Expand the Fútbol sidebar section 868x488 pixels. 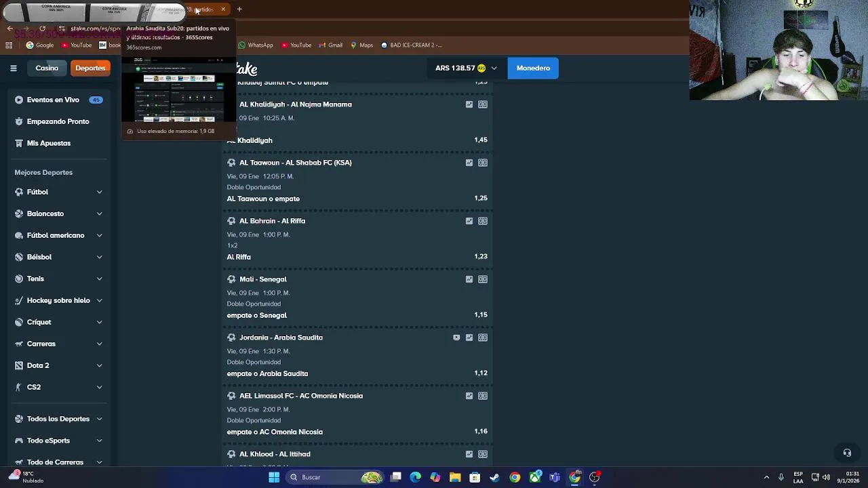coord(99,192)
